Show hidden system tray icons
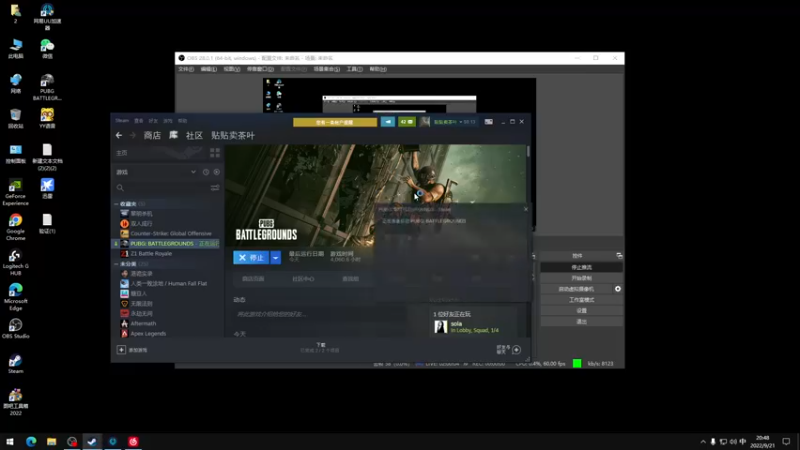The image size is (800, 450). coord(703,442)
